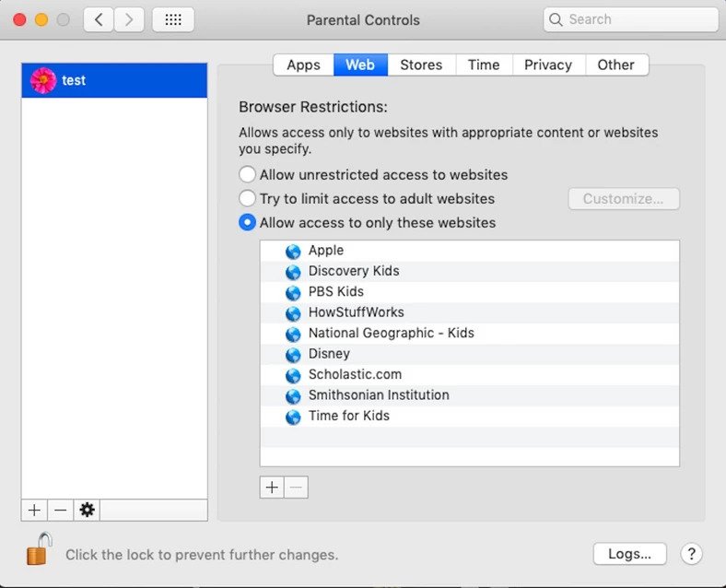Minimize window with the yellow button
Viewport: 726px width, 588px height.
41,20
